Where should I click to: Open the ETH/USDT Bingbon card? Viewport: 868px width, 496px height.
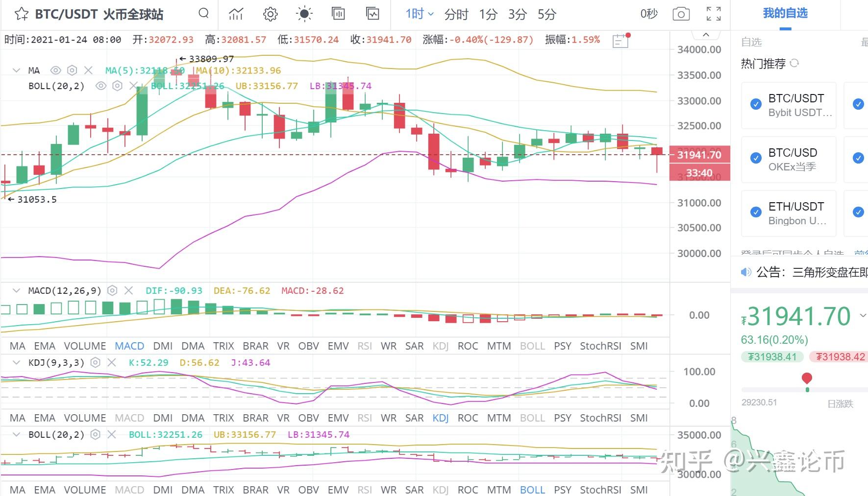pyautogui.click(x=789, y=213)
